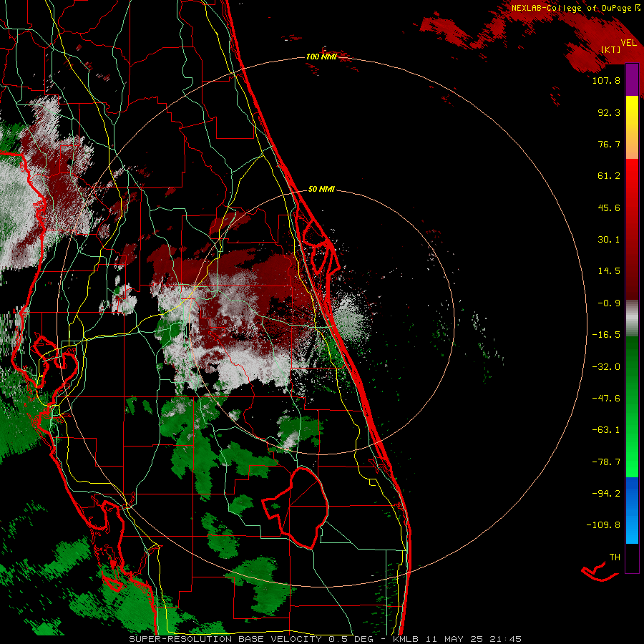Viewport: 644px width, 644px height.
Task: Click the -63.1 scale value
Action: 606,430
